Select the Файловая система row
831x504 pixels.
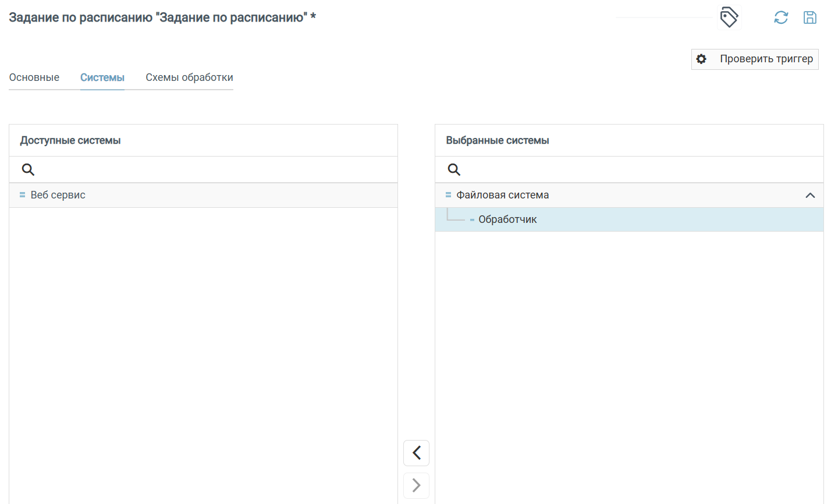click(503, 195)
